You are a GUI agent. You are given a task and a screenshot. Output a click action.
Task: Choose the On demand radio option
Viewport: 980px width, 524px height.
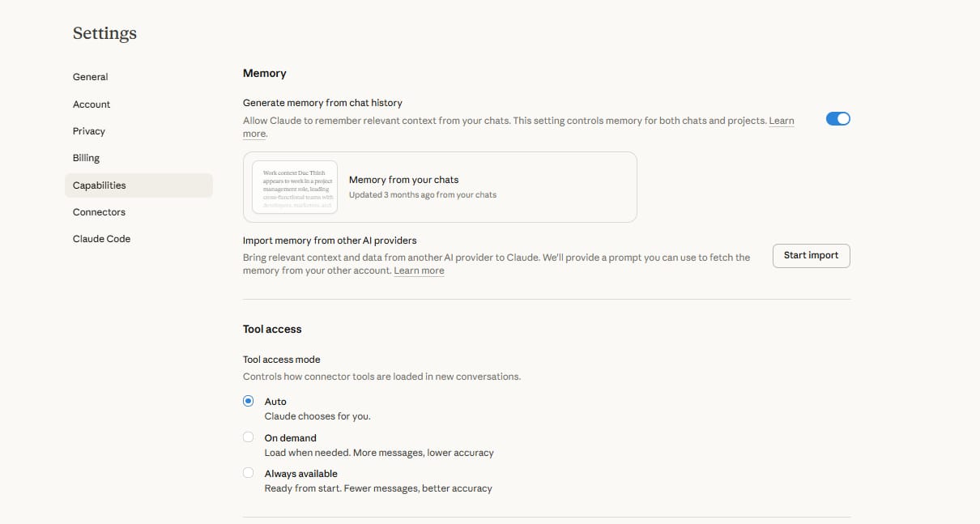[x=249, y=437]
